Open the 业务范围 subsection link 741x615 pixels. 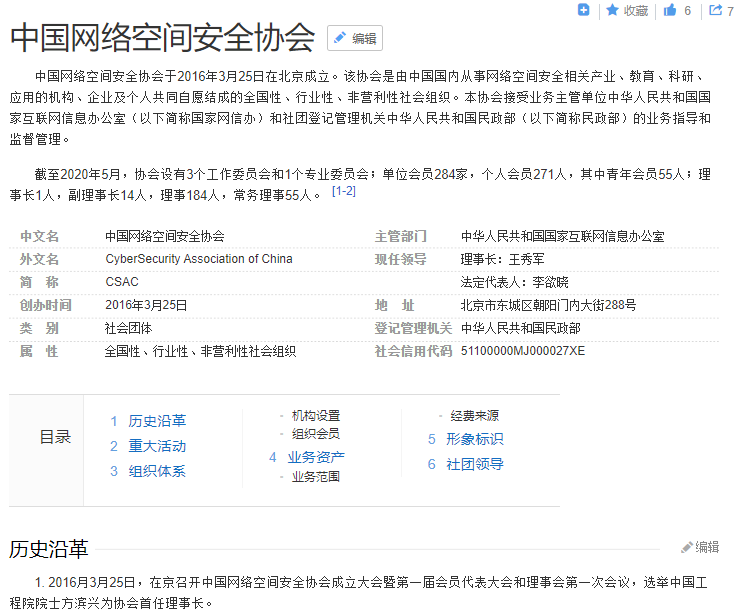coord(315,477)
